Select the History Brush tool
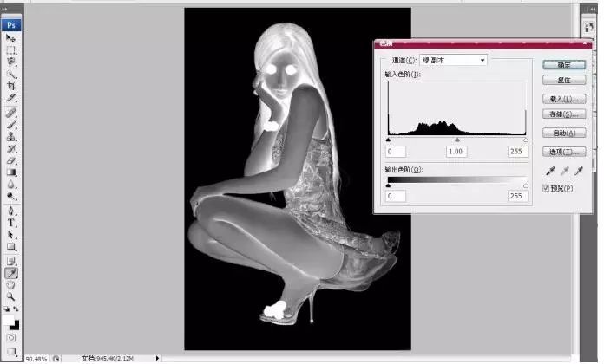Screen dimensions: 604x364 point(10,148)
